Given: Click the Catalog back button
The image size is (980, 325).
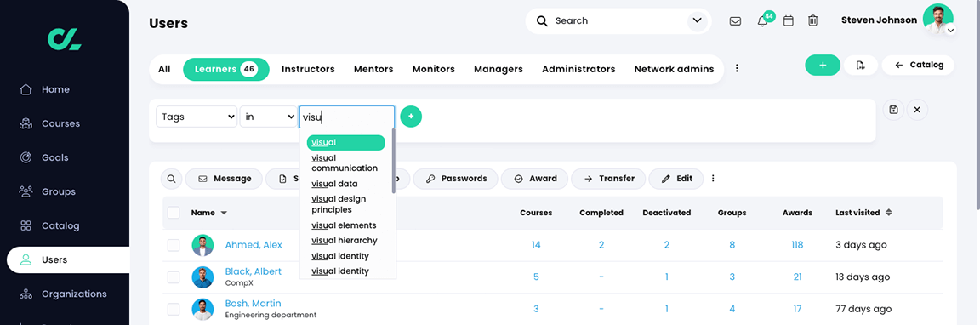Looking at the screenshot, I should [918, 65].
